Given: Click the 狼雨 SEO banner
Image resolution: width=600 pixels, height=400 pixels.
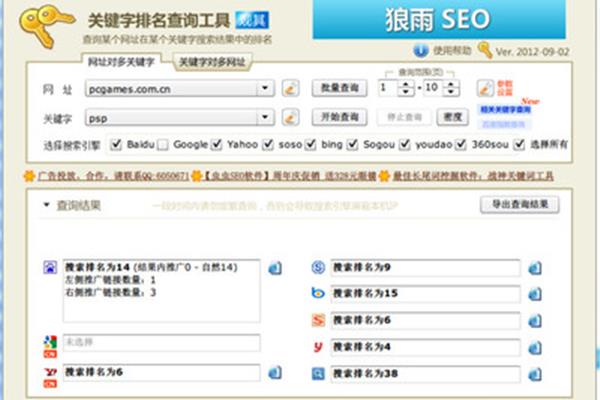Looking at the screenshot, I should [439, 19].
